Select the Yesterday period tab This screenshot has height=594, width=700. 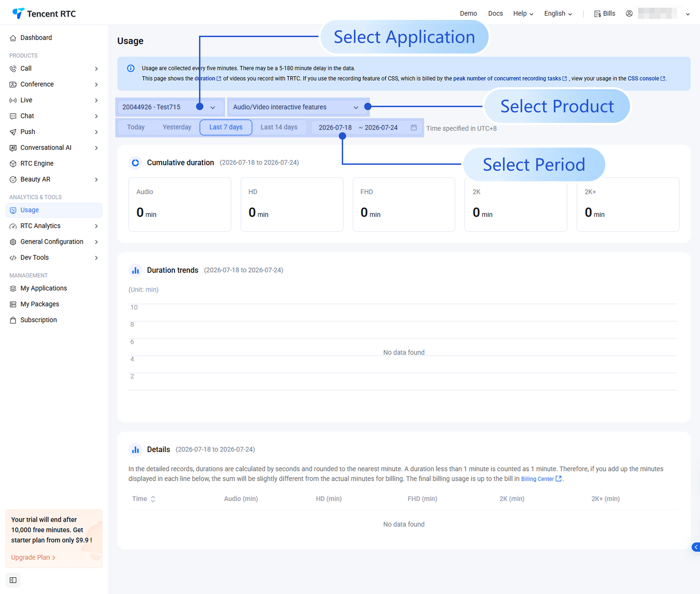pos(177,127)
